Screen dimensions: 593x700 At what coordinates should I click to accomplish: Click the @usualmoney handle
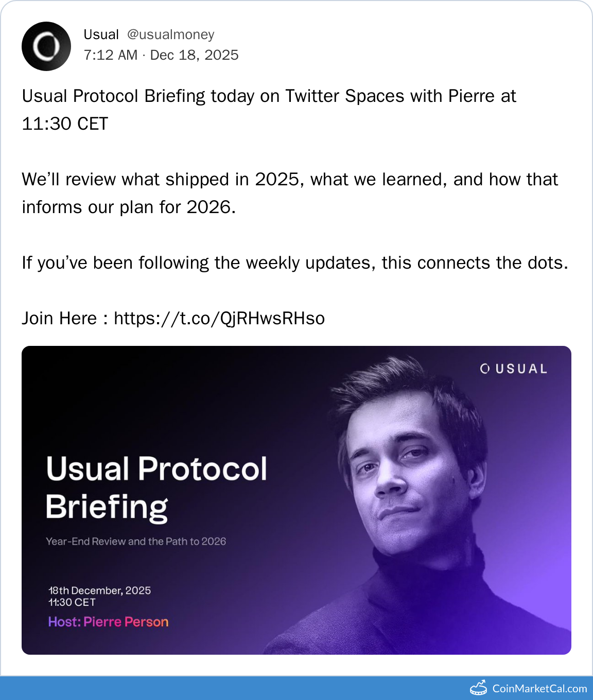(170, 34)
